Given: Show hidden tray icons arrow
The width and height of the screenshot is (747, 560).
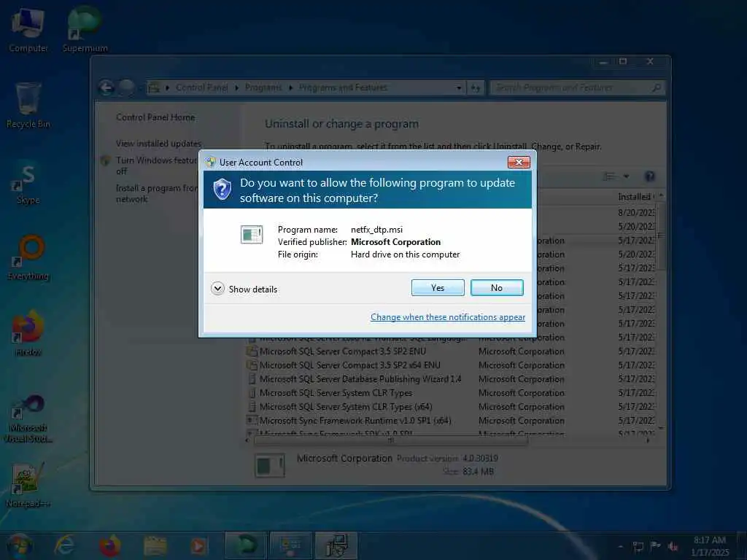Looking at the screenshot, I should click(x=620, y=546).
